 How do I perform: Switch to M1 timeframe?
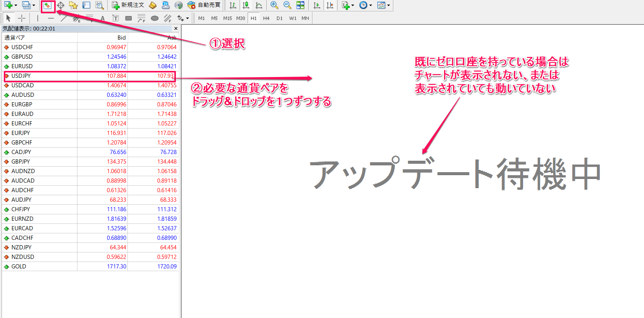201,18
